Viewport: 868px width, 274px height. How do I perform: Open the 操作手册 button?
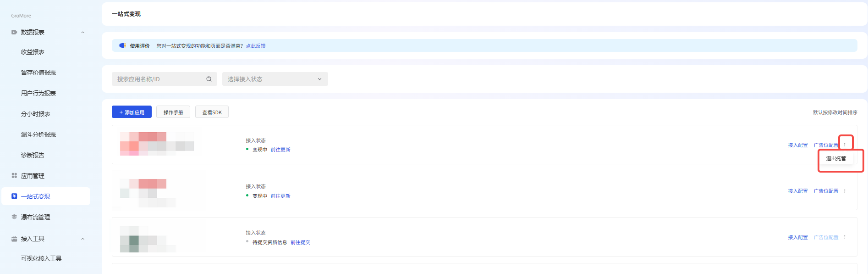(173, 112)
